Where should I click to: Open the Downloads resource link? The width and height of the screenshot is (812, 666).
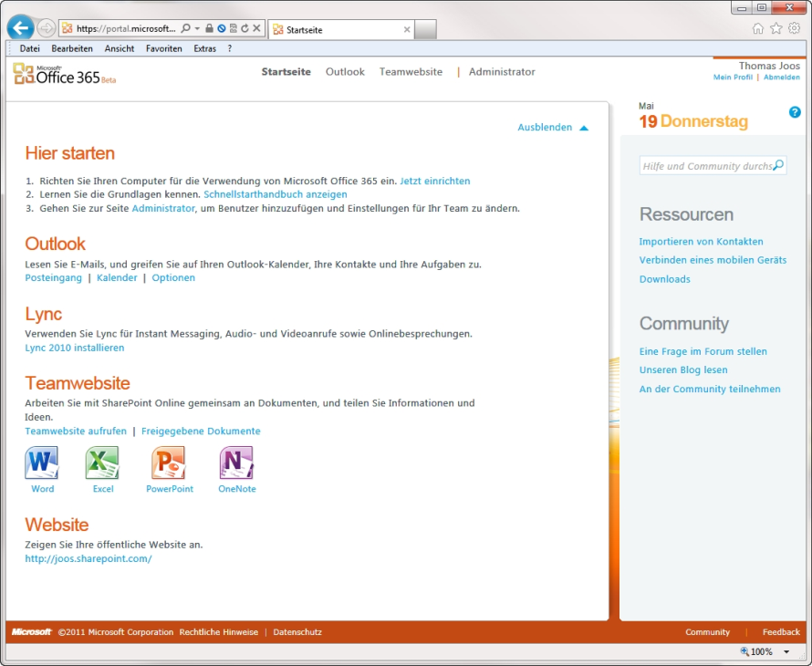(664, 279)
